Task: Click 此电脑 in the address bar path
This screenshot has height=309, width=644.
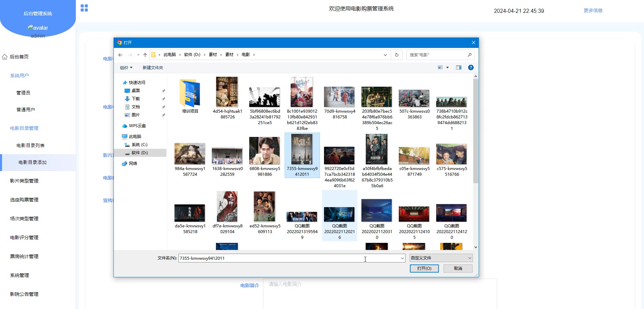Action: point(170,55)
